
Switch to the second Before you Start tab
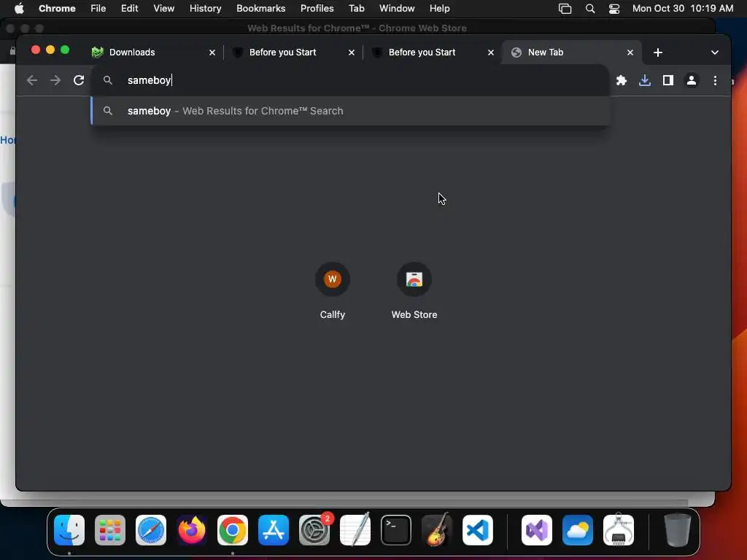[x=432, y=52]
